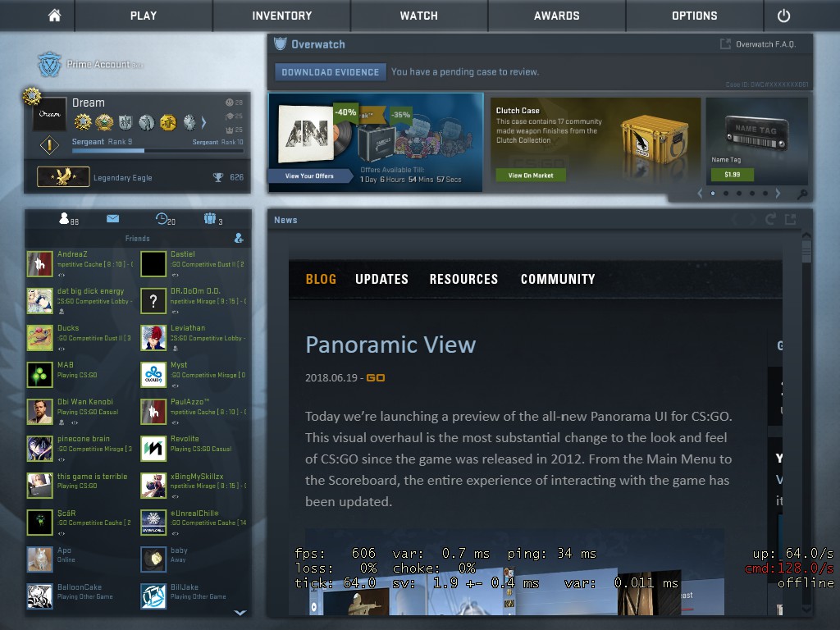Select friend xBingMySkillzx
Viewport: 840px width, 630px height.
pos(194,486)
